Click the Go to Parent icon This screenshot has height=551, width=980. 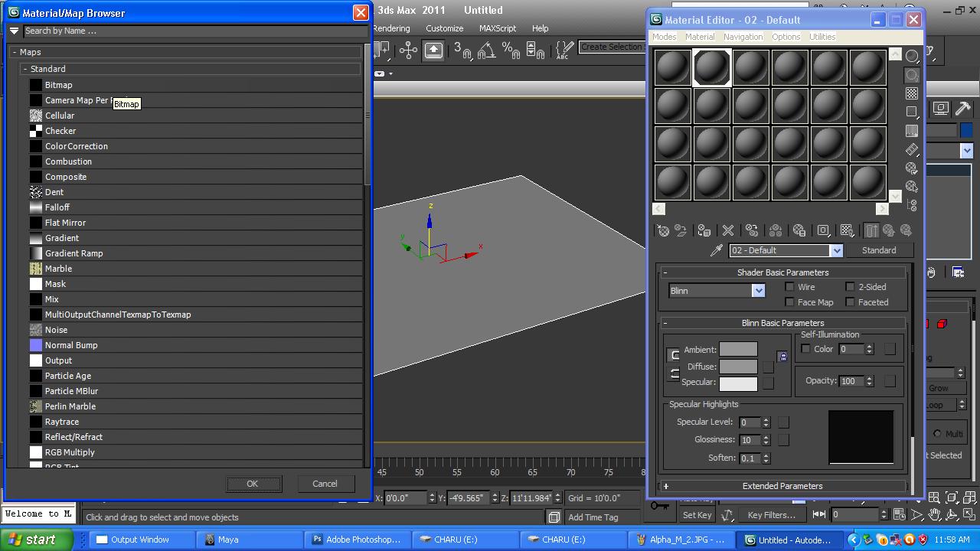[x=890, y=230]
